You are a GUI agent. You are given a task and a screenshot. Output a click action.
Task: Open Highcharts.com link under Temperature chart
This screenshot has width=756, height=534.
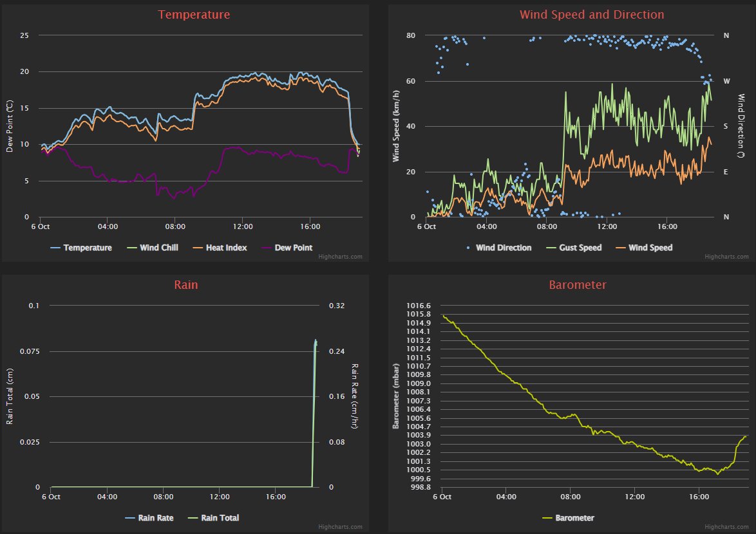(341, 257)
